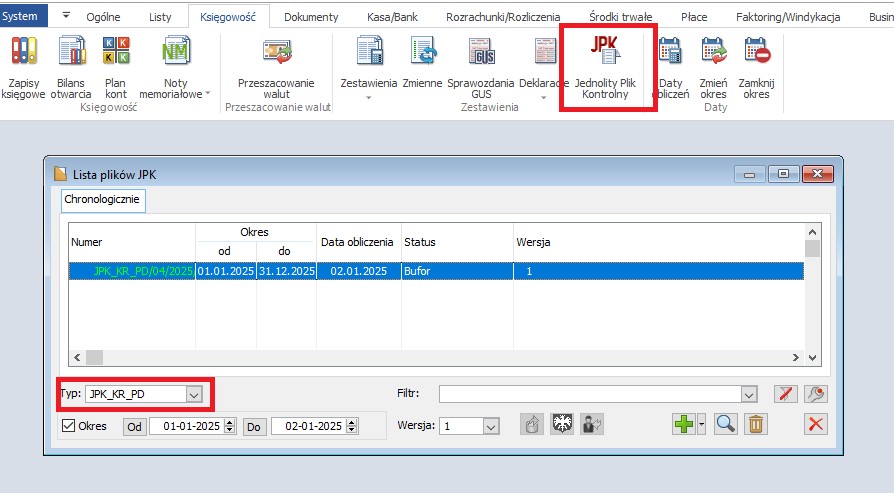The width and height of the screenshot is (894, 493).
Task: Click the green plus add button
Action: (x=684, y=424)
